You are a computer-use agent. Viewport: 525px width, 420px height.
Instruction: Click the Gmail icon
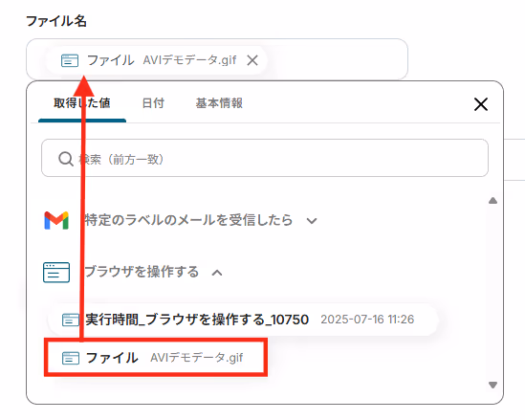click(56, 220)
